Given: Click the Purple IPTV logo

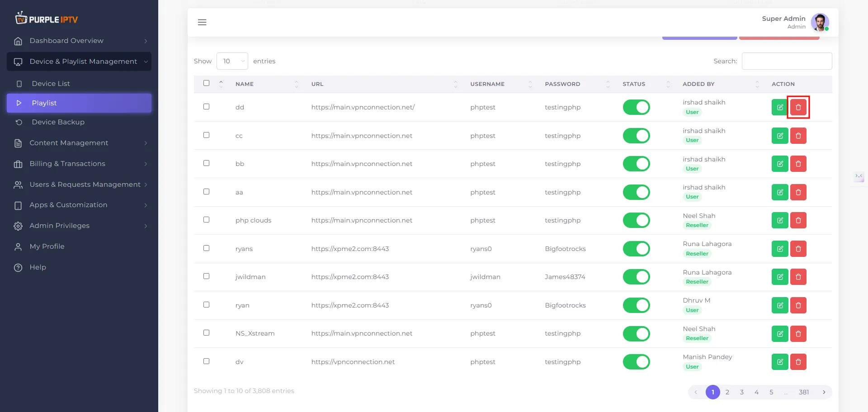Looking at the screenshot, I should (47, 19).
